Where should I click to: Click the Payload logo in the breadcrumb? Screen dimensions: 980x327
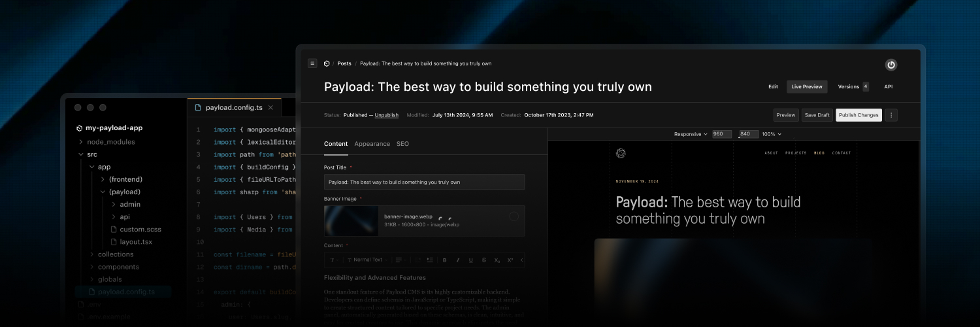[327, 63]
